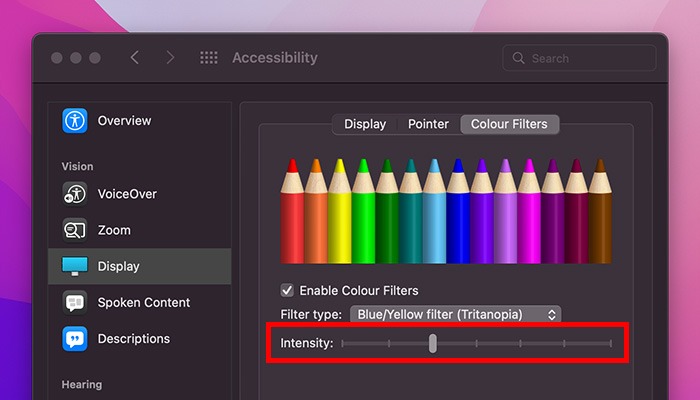Click the Vision section heading
This screenshot has width=700, height=400.
click(78, 166)
